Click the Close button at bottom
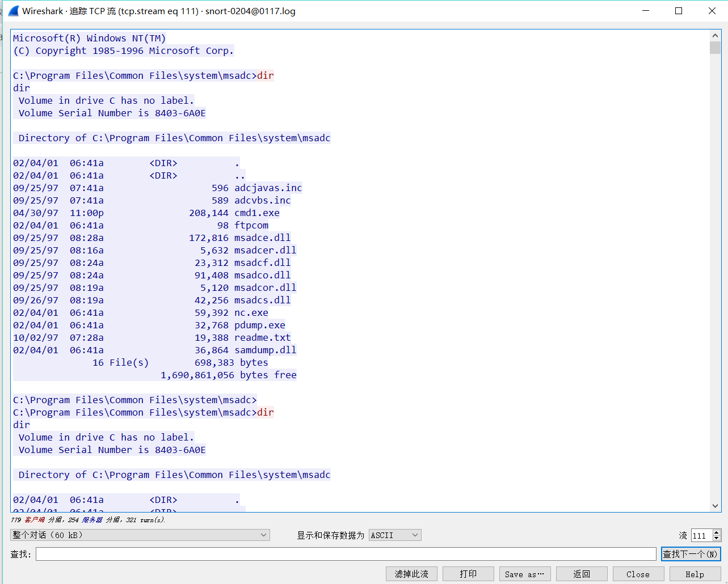This screenshot has height=584, width=728. click(x=638, y=574)
